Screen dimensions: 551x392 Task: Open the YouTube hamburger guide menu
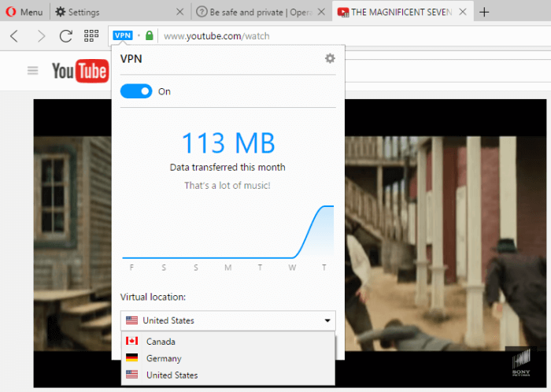click(33, 71)
